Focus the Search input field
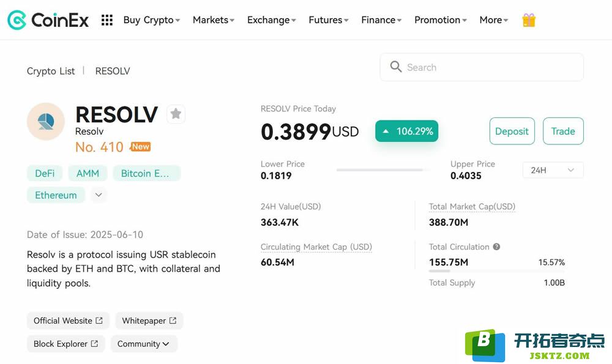 pyautogui.click(x=482, y=67)
